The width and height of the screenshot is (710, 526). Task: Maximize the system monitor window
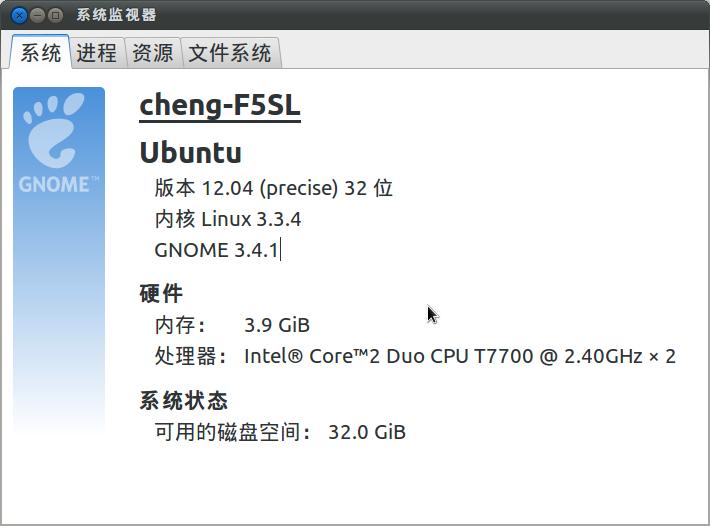click(55, 15)
